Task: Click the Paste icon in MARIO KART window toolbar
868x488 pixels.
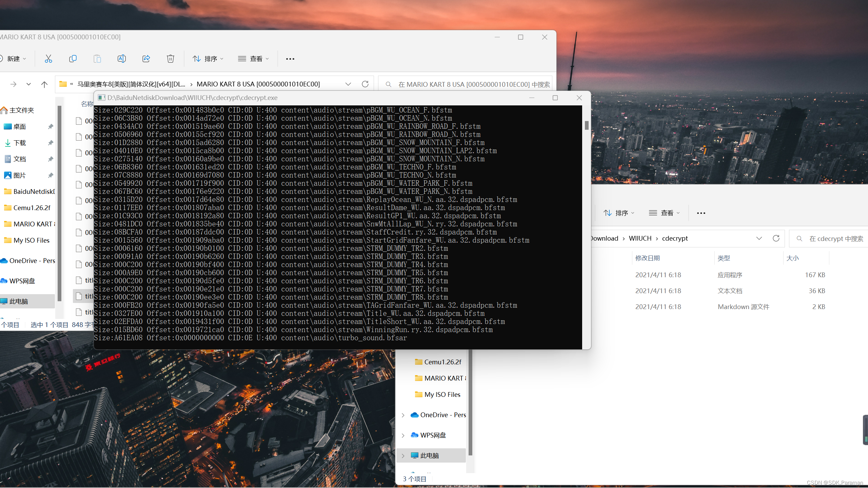Action: click(97, 59)
